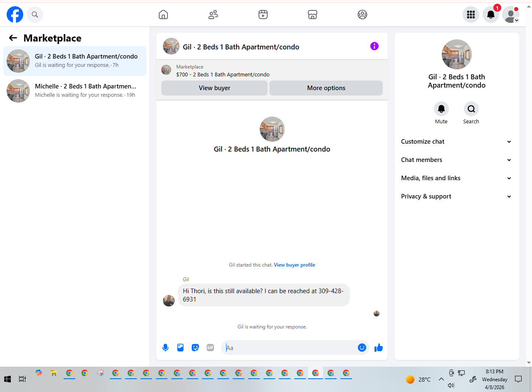Click the View buyer button
Image resolution: width=532 pixels, height=392 pixels.
214,88
